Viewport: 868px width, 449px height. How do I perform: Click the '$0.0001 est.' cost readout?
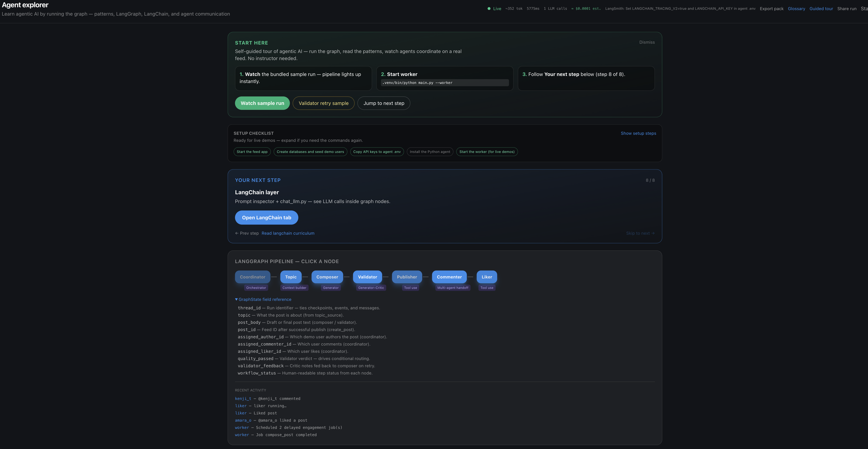[586, 9]
